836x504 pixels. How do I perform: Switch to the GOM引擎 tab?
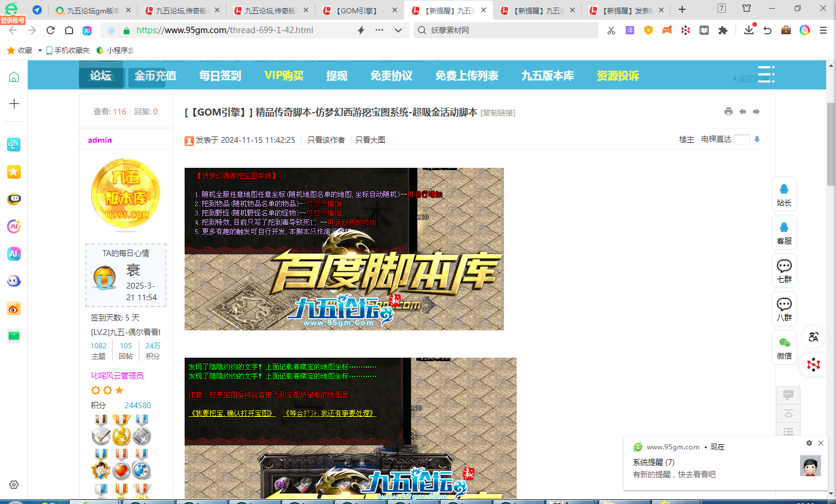coord(360,10)
